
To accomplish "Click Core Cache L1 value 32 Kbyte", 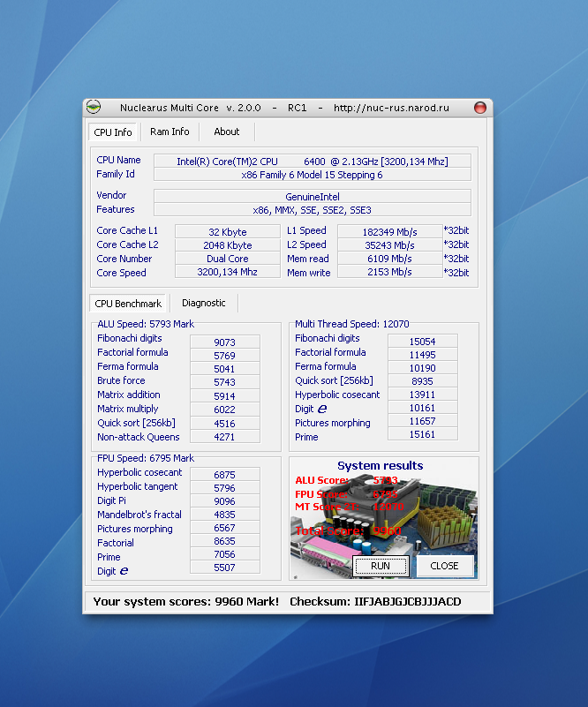I will click(x=228, y=232).
